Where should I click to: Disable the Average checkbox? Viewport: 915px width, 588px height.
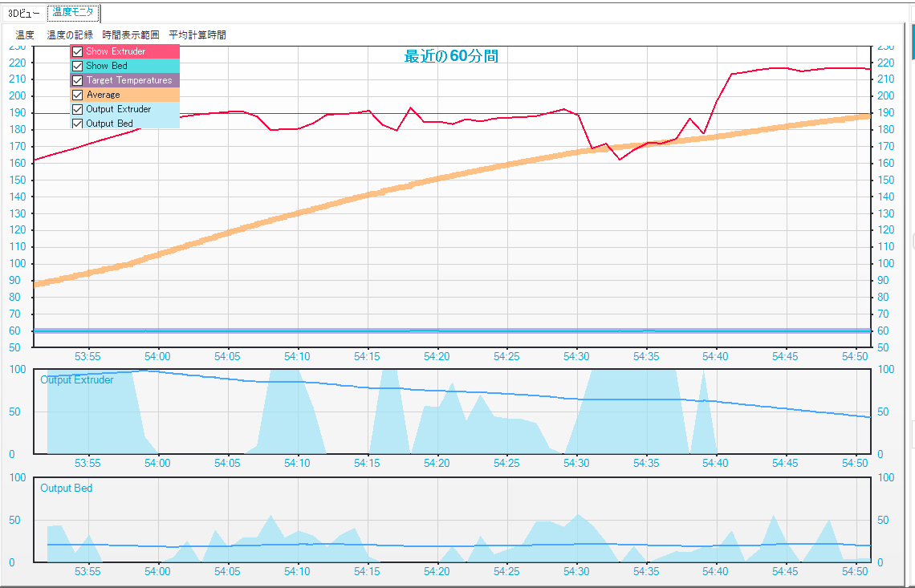click(x=77, y=95)
